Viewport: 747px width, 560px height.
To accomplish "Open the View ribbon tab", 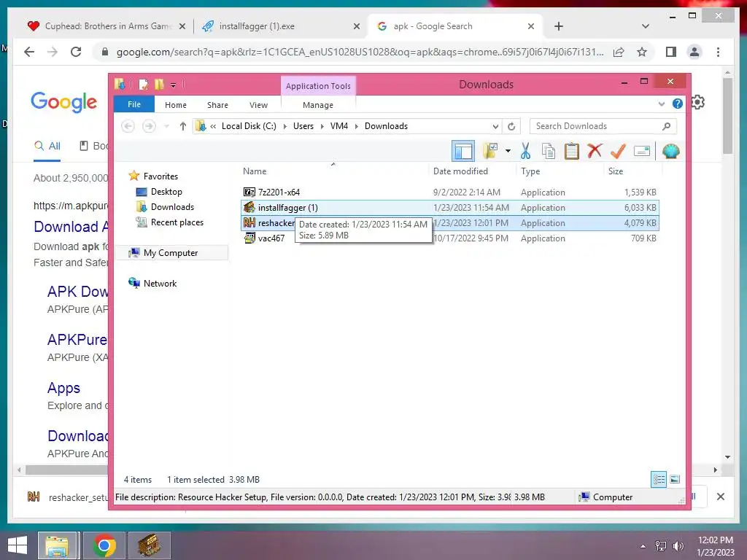I will [x=258, y=105].
